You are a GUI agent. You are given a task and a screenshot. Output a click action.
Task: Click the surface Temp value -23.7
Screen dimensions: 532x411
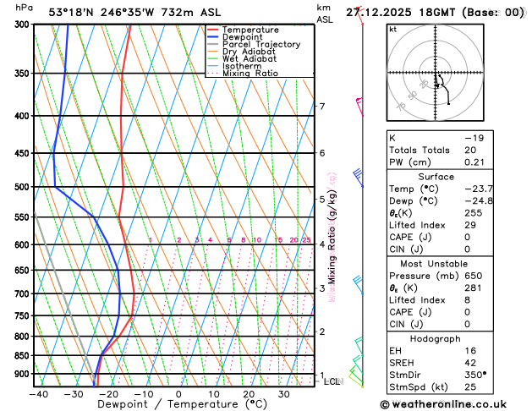(479, 189)
